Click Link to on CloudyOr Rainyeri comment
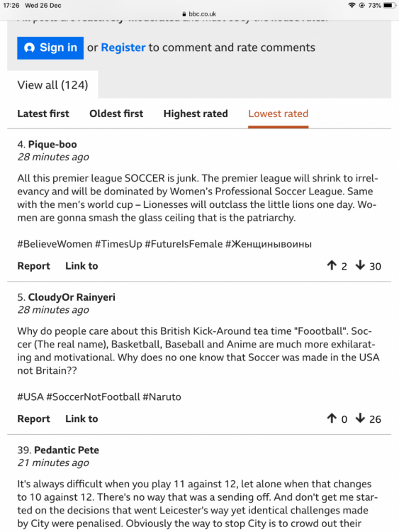The image size is (399, 532). pyautogui.click(x=82, y=419)
